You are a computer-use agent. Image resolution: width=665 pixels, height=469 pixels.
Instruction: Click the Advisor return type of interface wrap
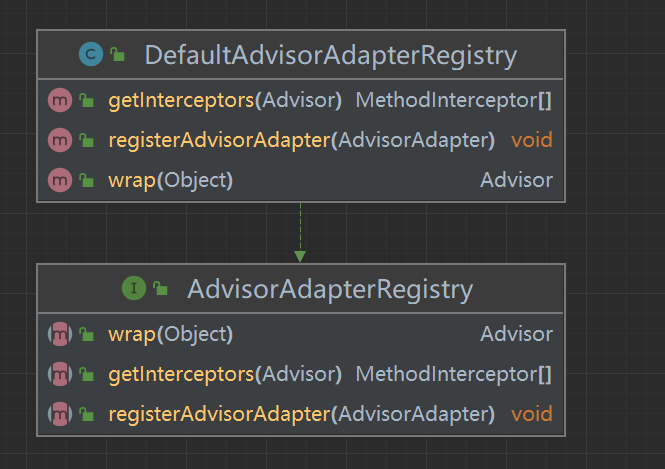click(517, 334)
